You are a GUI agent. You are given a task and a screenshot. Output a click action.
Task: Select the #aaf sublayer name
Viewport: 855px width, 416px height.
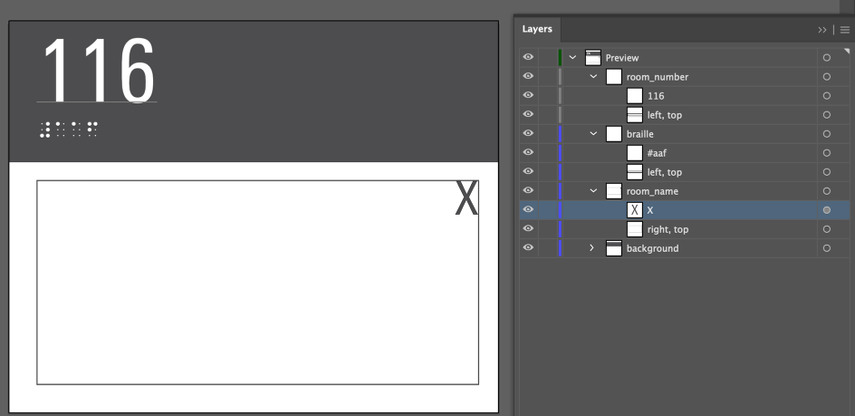tap(657, 153)
